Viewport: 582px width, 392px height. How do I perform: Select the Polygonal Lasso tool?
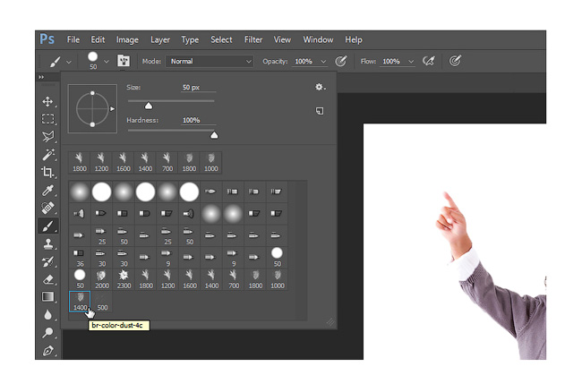(x=47, y=136)
